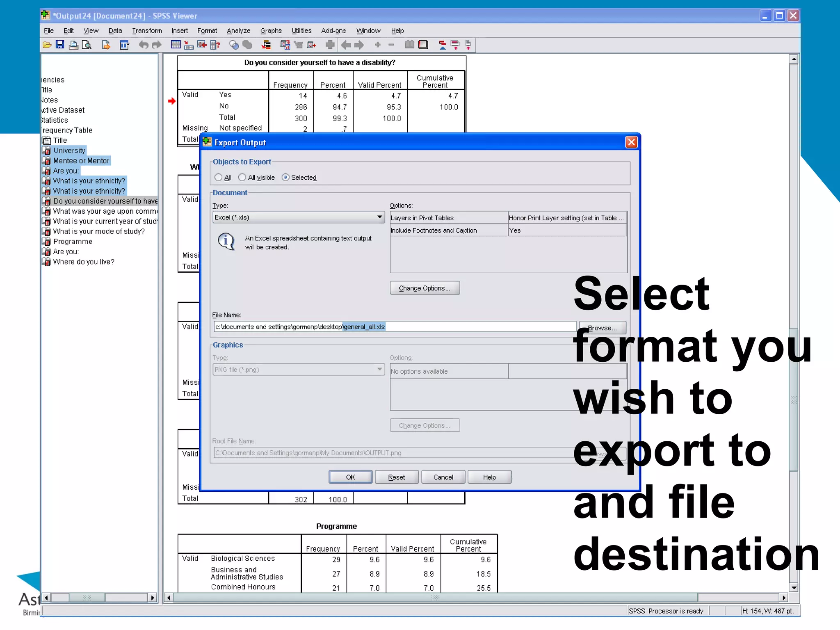Select the Selected radio button

click(285, 178)
